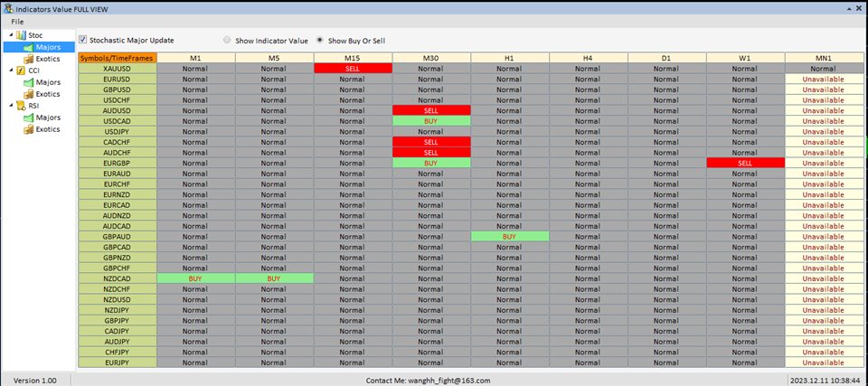This screenshot has height=386, width=868.
Task: Click the Exotics icon under RSI
Action: 28,129
